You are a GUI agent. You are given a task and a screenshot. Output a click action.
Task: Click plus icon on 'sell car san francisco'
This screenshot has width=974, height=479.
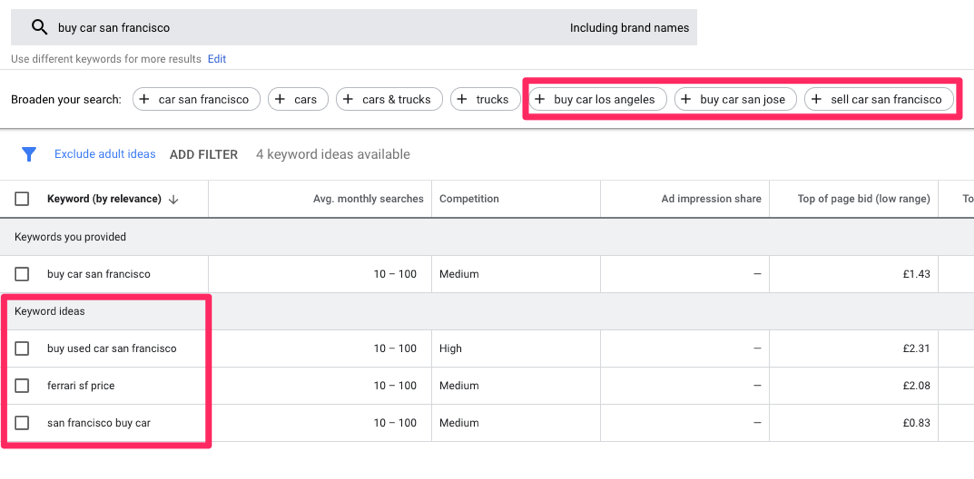(x=816, y=99)
